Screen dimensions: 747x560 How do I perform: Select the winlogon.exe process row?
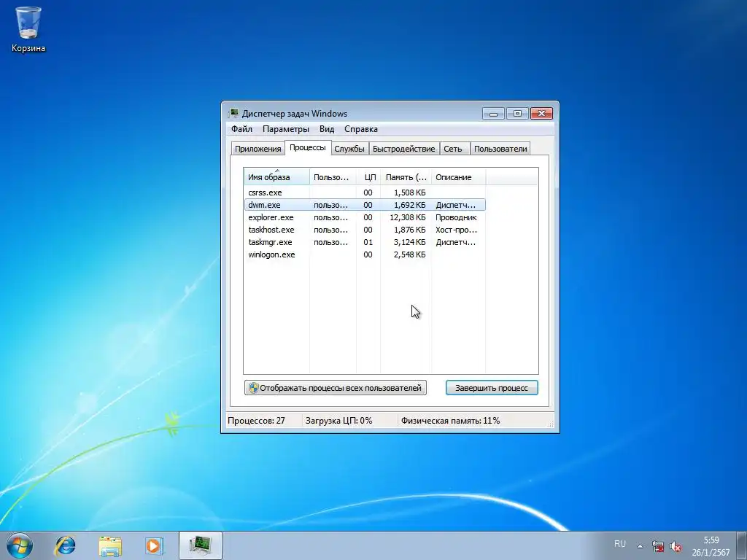(365, 254)
